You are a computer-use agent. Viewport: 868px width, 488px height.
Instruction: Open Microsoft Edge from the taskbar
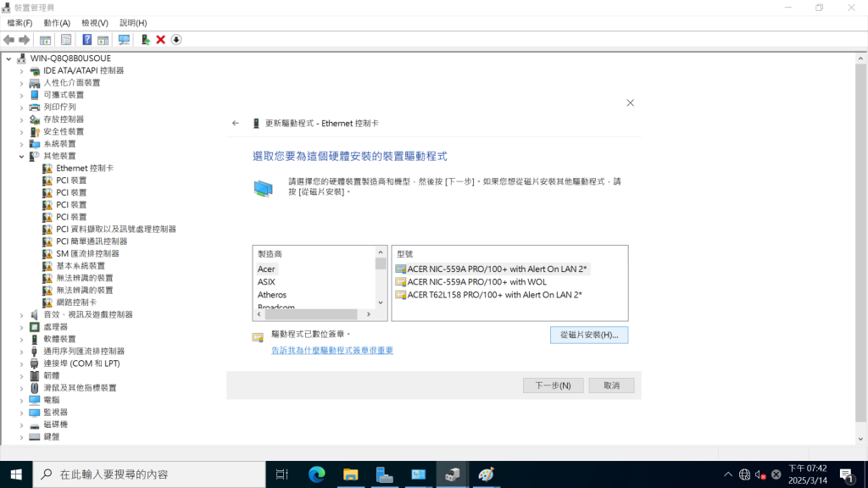[316, 474]
